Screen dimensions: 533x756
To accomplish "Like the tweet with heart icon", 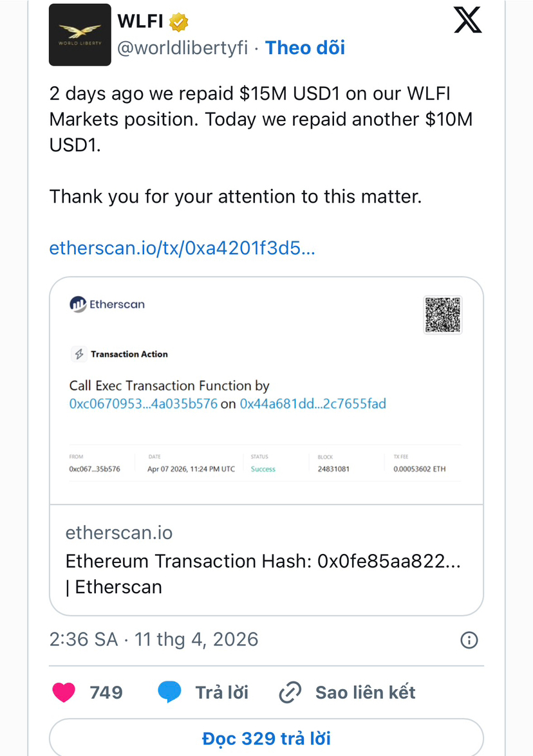I will point(63,692).
